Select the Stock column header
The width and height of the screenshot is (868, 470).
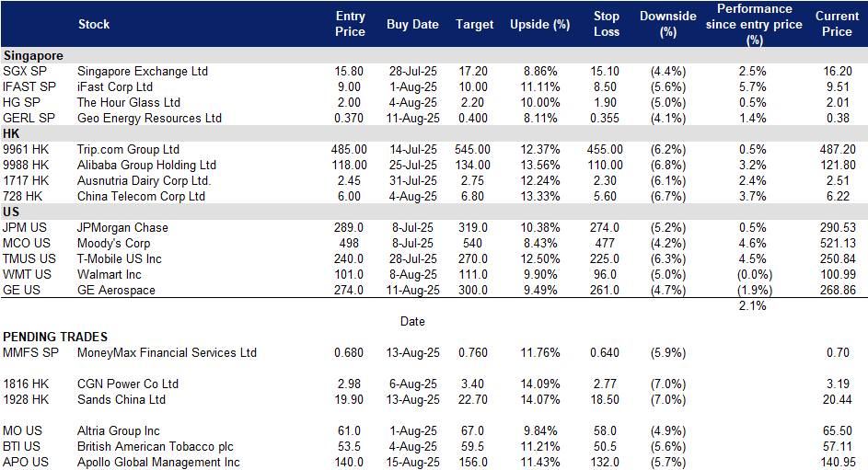94,24
